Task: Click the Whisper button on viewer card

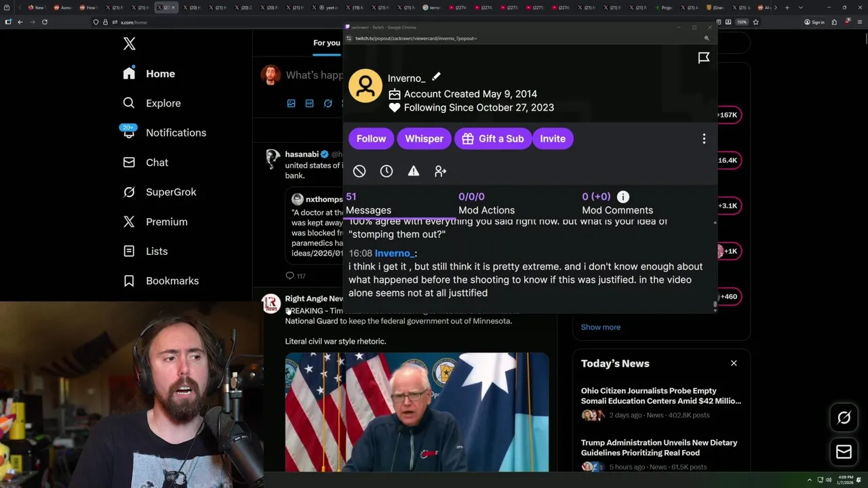Action: tap(424, 138)
